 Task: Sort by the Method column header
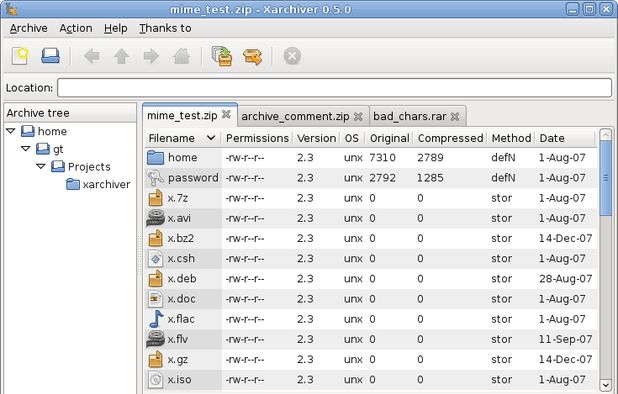(x=511, y=138)
